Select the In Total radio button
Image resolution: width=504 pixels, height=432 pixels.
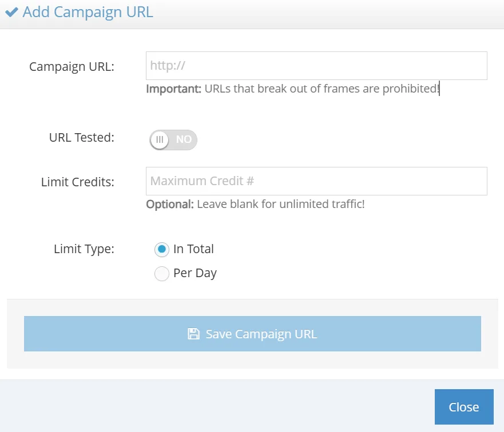tap(162, 249)
